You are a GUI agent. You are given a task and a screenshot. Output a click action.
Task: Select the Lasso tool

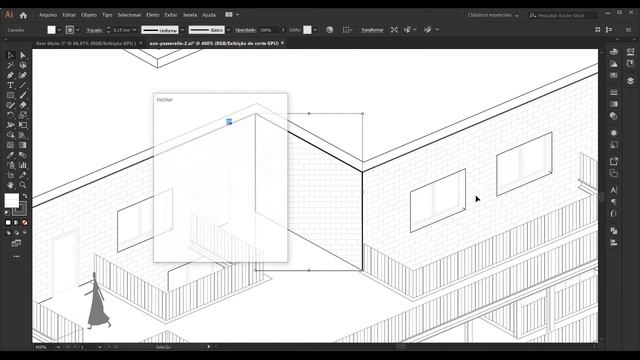(23, 65)
